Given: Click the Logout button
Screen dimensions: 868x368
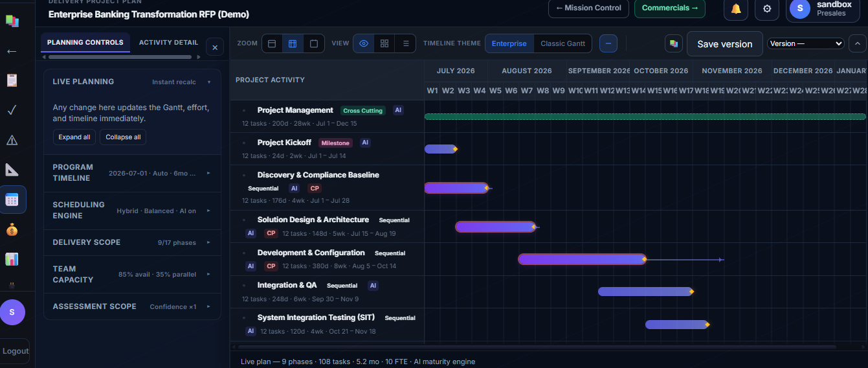Looking at the screenshot, I should pos(16,351).
